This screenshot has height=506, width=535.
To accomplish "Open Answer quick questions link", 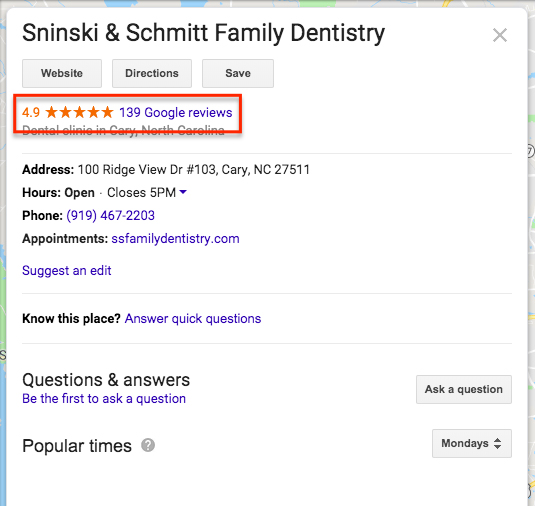I will pos(193,319).
